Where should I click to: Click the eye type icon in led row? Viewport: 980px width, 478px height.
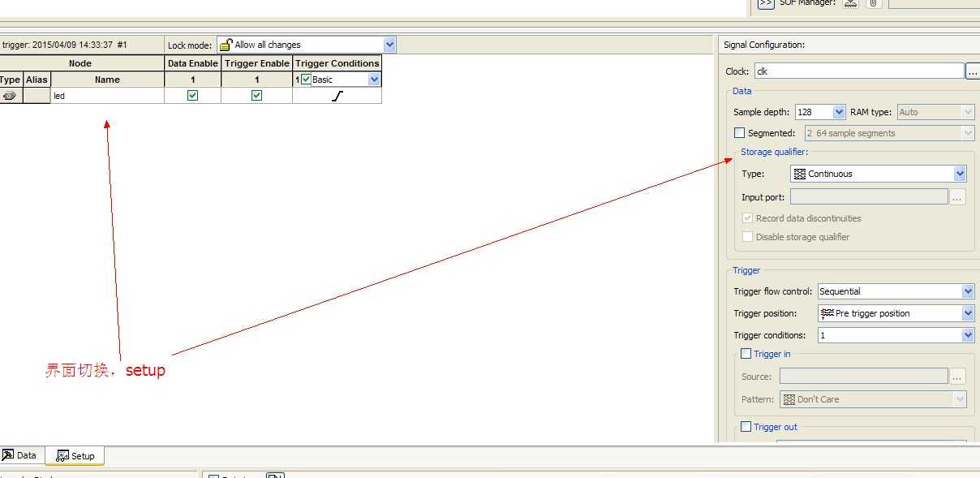click(10, 96)
